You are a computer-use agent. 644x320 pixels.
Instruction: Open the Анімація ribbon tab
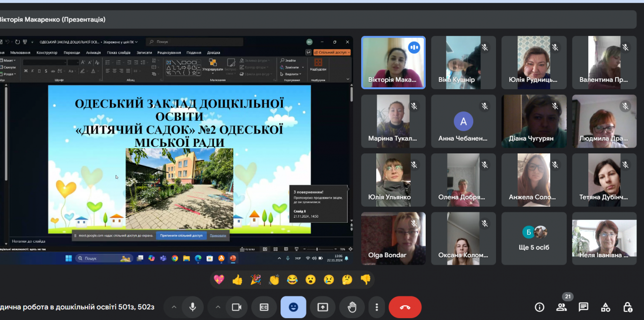pos(93,53)
